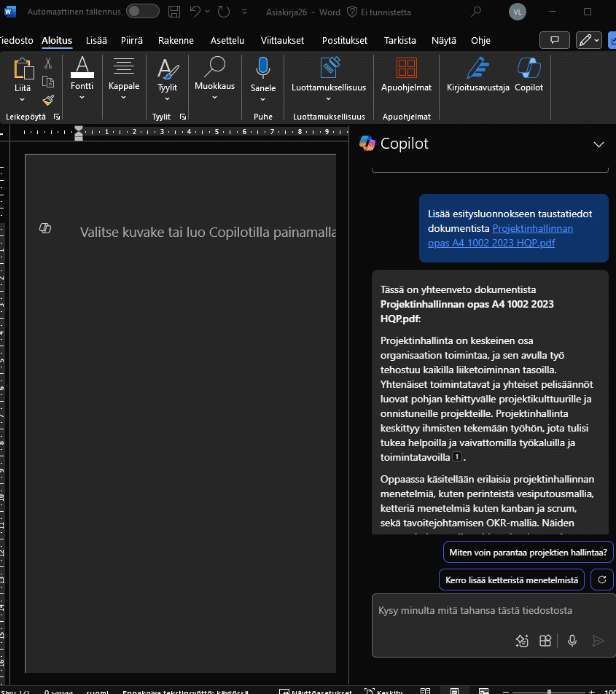Click the Kappale formatting group
This screenshot has width=616, height=694.
[124, 77]
